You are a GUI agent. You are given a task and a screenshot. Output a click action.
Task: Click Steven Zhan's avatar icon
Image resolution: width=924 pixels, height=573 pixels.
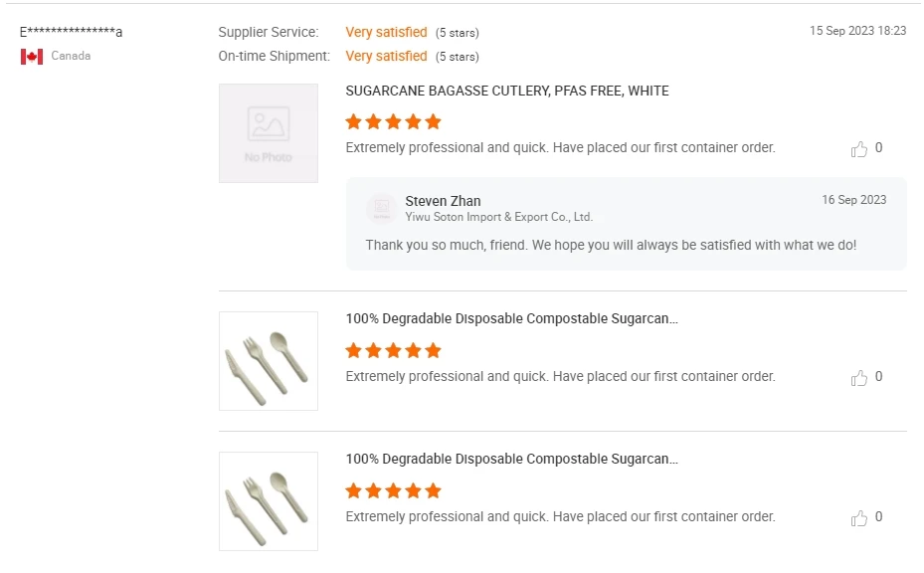click(x=380, y=209)
